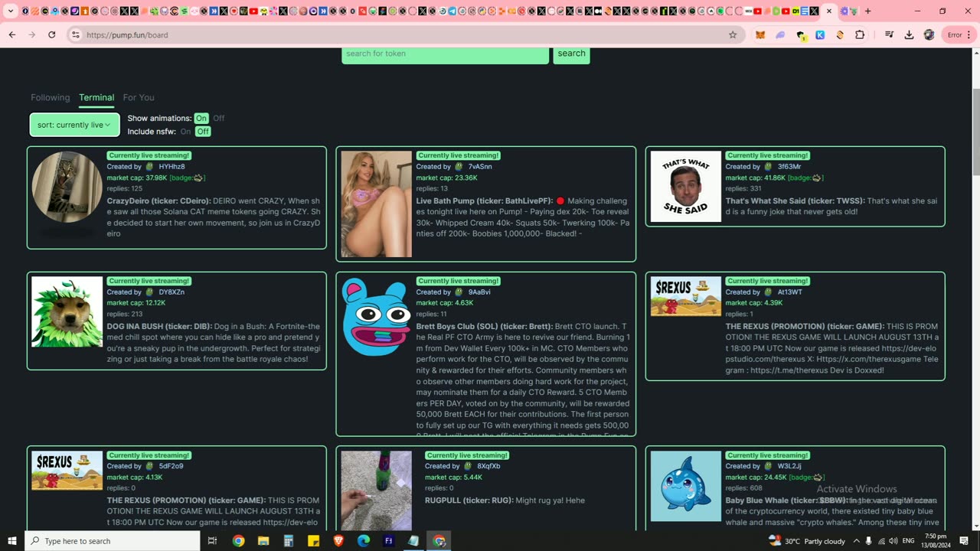Open the Calculator taskbar icon
Viewport: 980px width, 551px height.
[289, 541]
